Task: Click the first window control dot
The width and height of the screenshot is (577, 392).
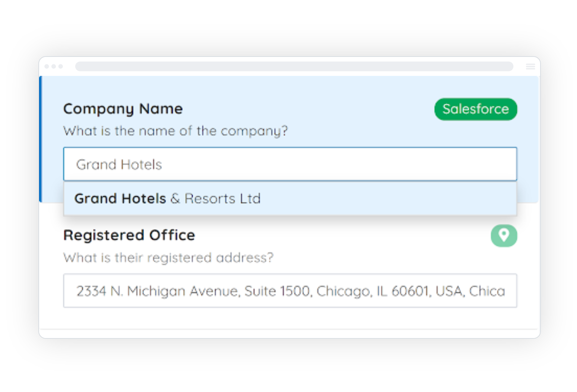Action: click(47, 67)
